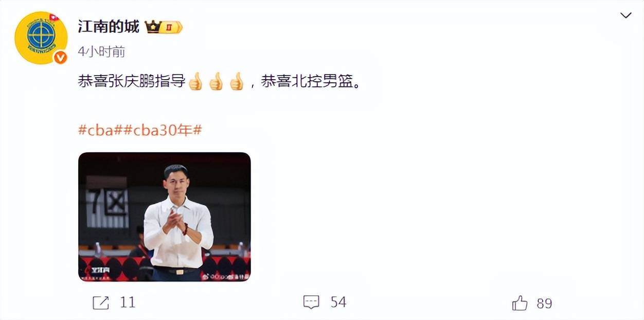Click the like count 89

(544, 303)
